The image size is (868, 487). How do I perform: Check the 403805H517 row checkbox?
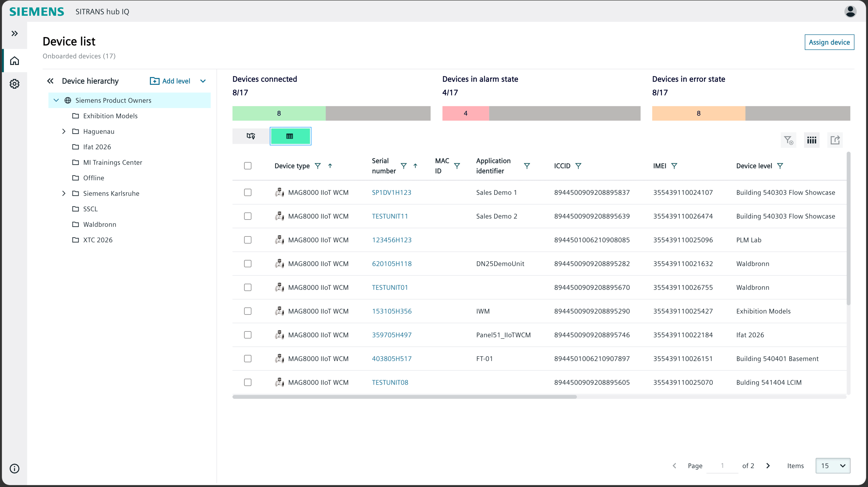click(248, 359)
